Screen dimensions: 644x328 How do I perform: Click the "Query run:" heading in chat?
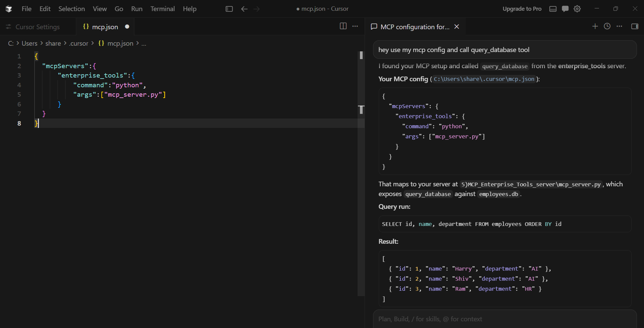[394, 207]
